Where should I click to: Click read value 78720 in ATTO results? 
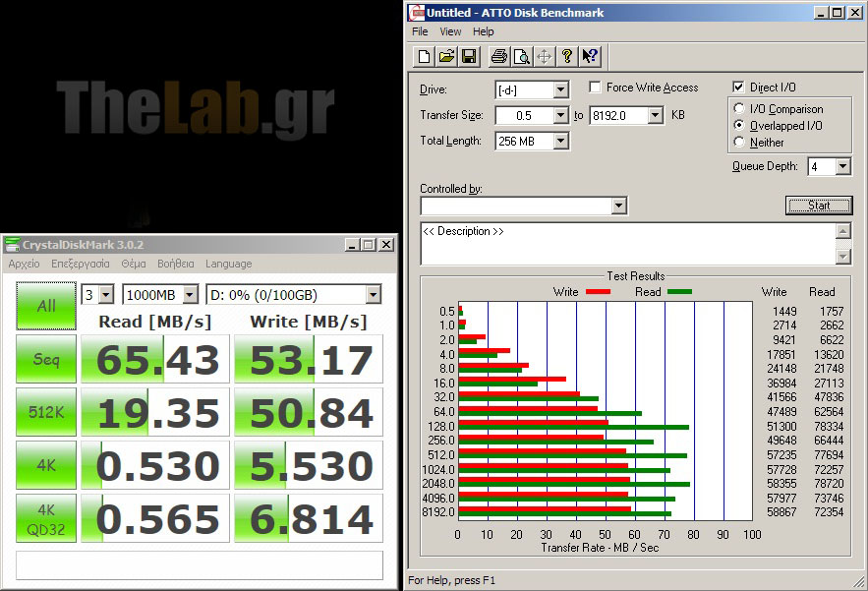(x=829, y=483)
